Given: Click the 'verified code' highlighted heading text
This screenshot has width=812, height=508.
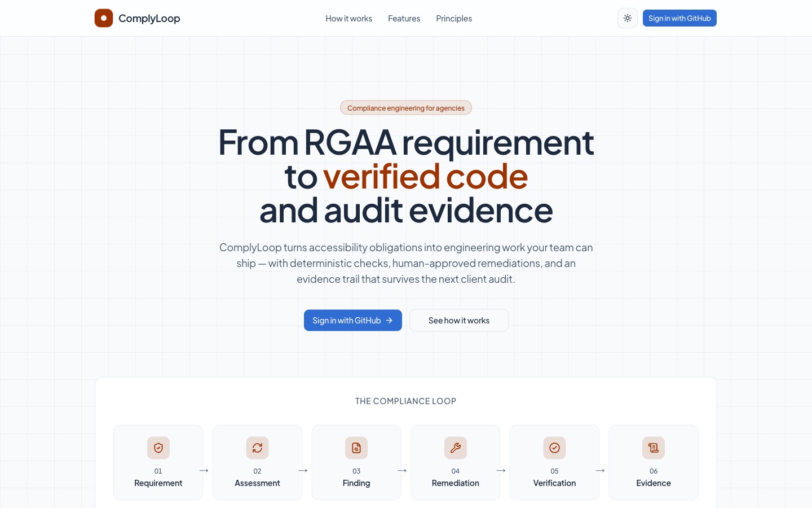Looking at the screenshot, I should click(x=425, y=176).
